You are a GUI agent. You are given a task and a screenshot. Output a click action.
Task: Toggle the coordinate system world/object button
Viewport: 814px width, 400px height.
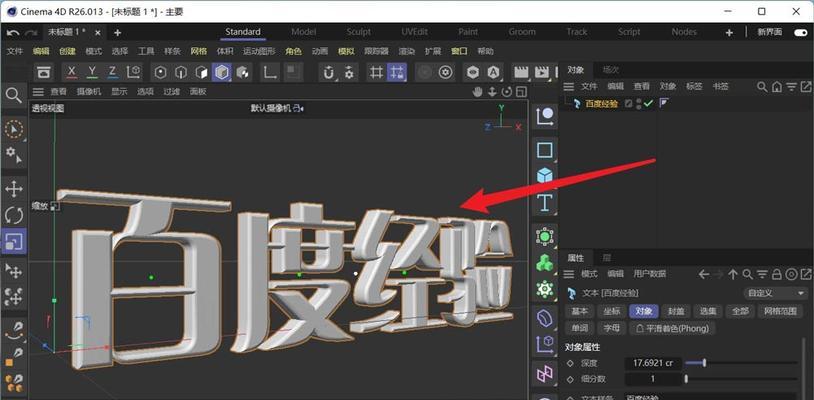pos(133,73)
